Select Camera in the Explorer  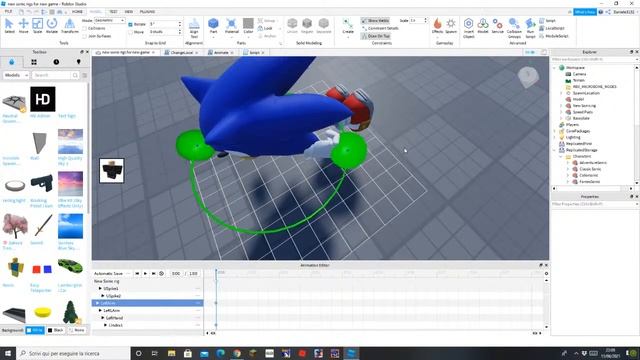pos(579,74)
